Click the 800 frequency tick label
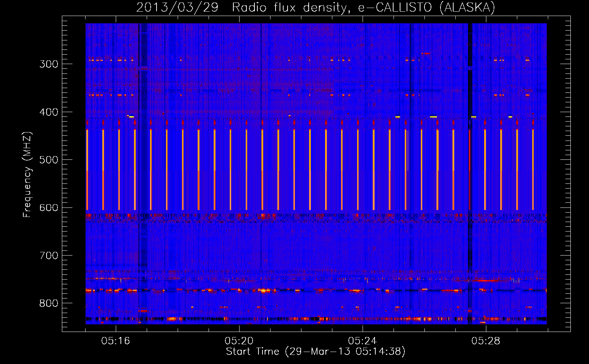The width and height of the screenshot is (589, 364). point(49,304)
